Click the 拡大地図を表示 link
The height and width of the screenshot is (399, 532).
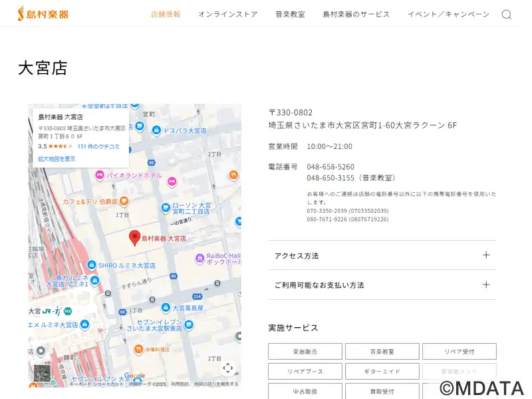click(57, 159)
